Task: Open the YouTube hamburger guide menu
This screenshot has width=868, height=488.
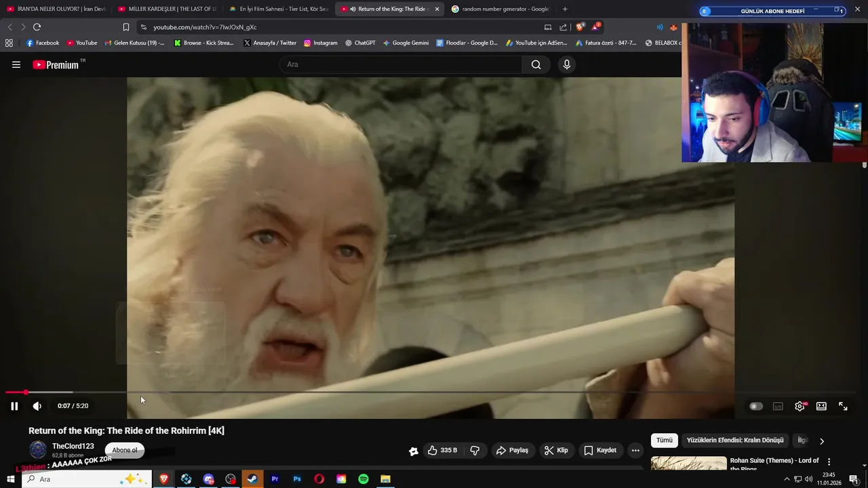Action: 16,64
